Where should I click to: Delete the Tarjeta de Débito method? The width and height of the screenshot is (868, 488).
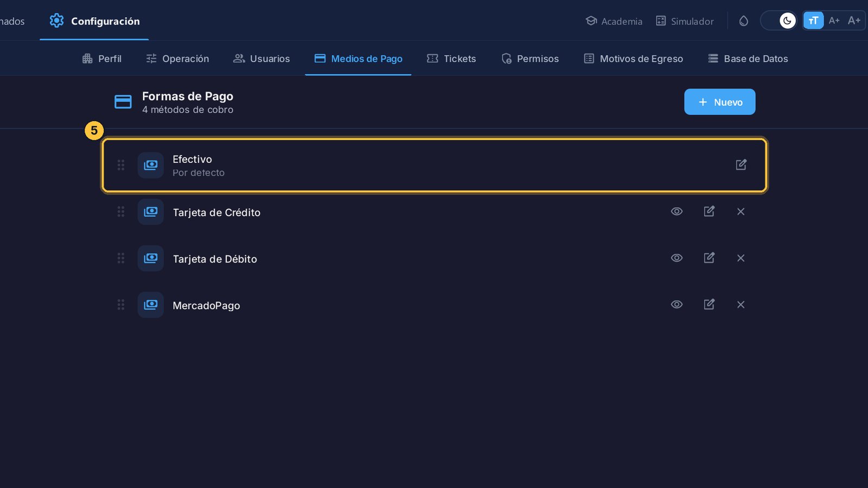click(741, 258)
